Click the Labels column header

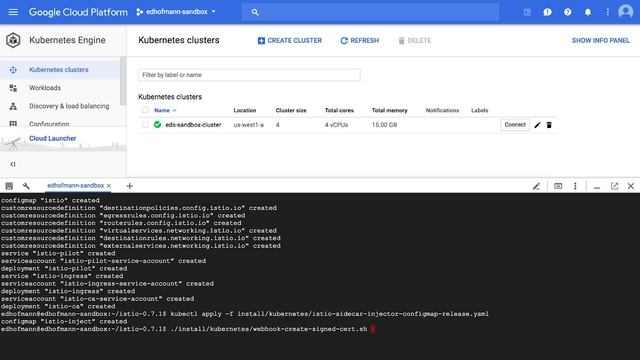click(479, 110)
